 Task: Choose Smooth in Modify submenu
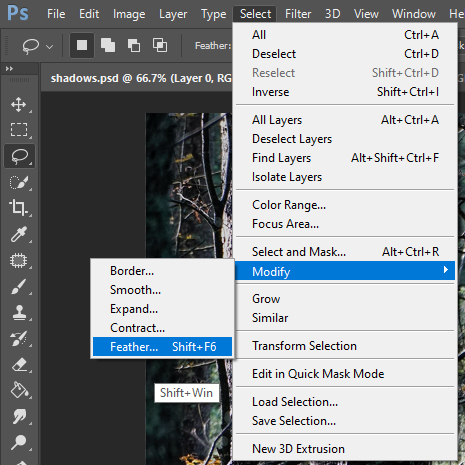click(x=162, y=290)
